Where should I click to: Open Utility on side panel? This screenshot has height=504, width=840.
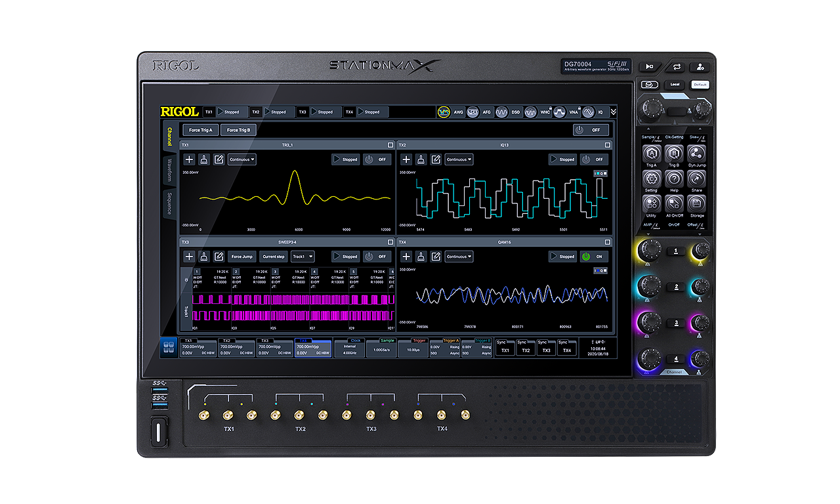click(x=651, y=203)
